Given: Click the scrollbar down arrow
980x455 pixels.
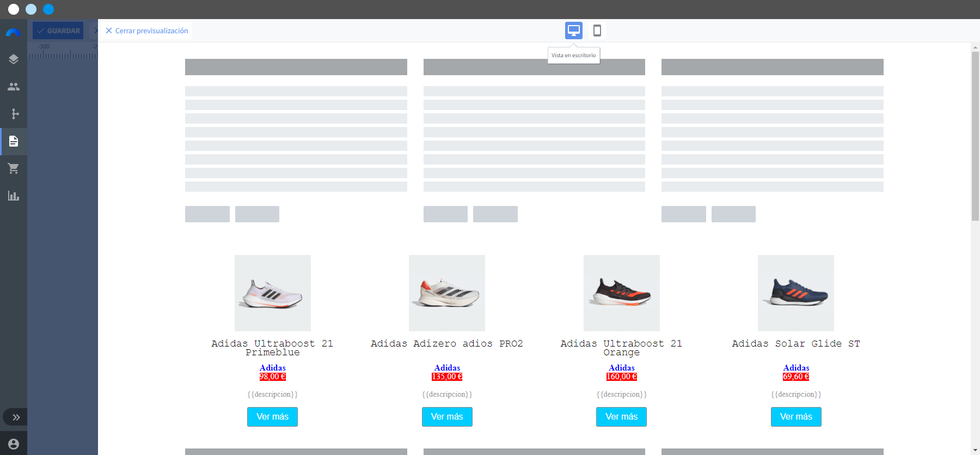Looking at the screenshot, I should 975,450.
